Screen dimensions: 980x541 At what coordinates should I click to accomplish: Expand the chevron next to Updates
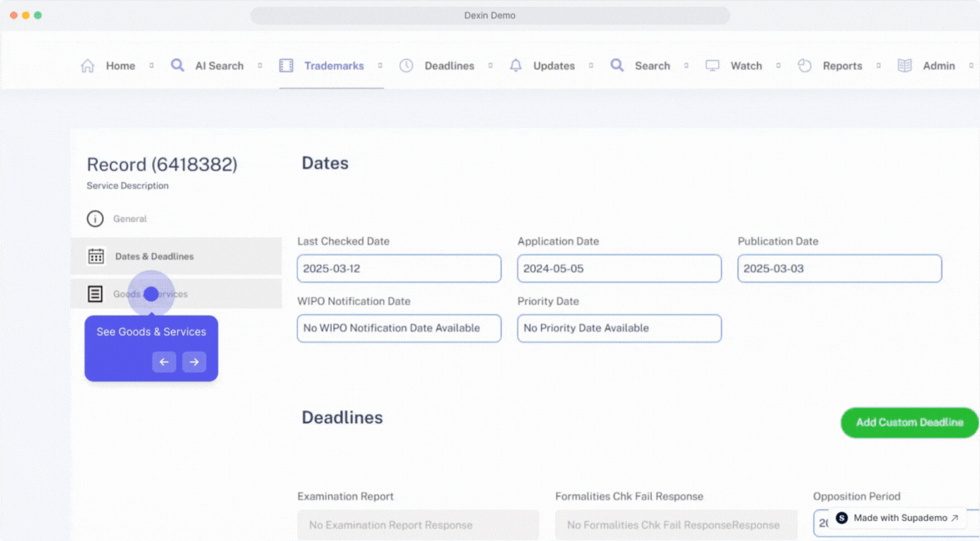591,65
